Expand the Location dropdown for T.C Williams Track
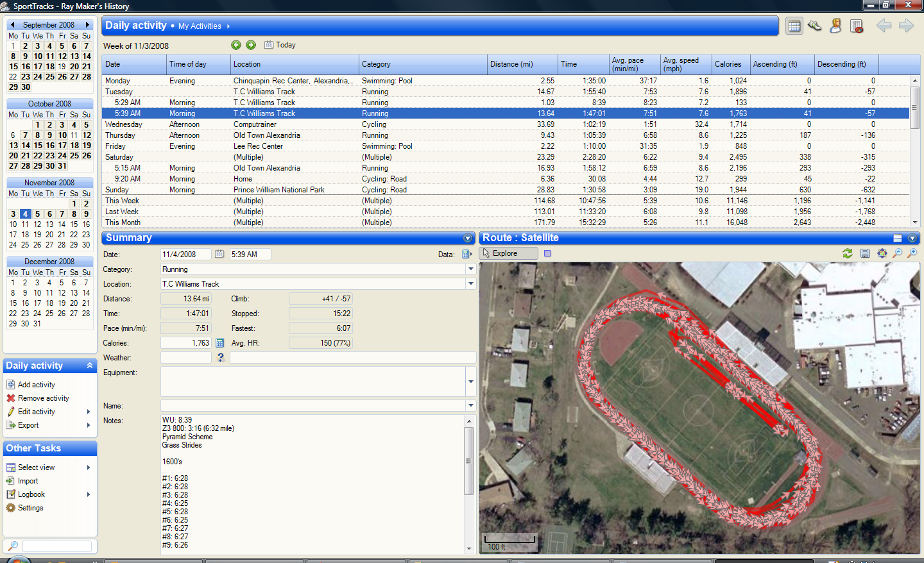 pyautogui.click(x=471, y=284)
